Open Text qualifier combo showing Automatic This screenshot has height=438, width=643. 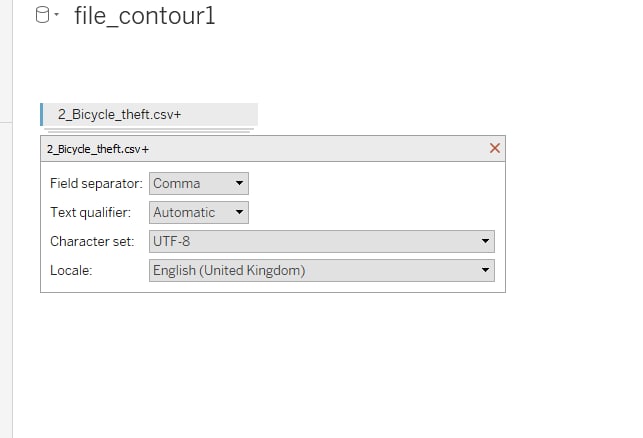199,212
